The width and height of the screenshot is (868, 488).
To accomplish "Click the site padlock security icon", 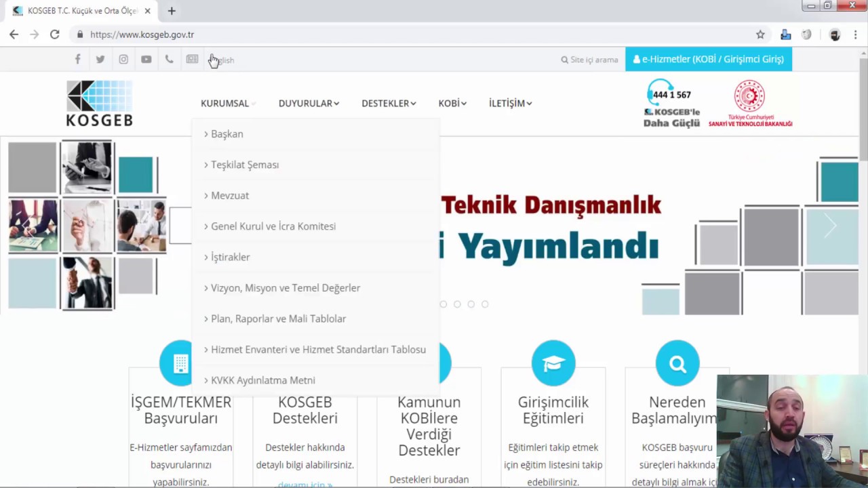I will [x=80, y=35].
